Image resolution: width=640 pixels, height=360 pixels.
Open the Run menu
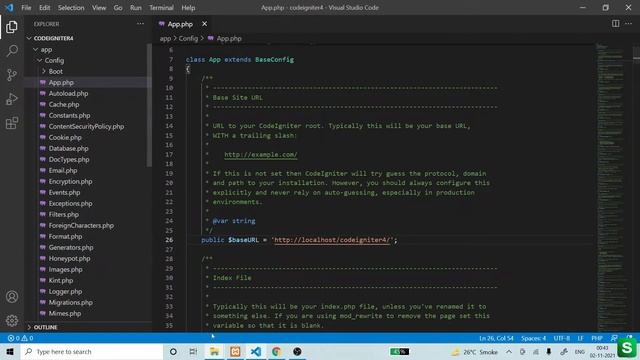[136, 7]
